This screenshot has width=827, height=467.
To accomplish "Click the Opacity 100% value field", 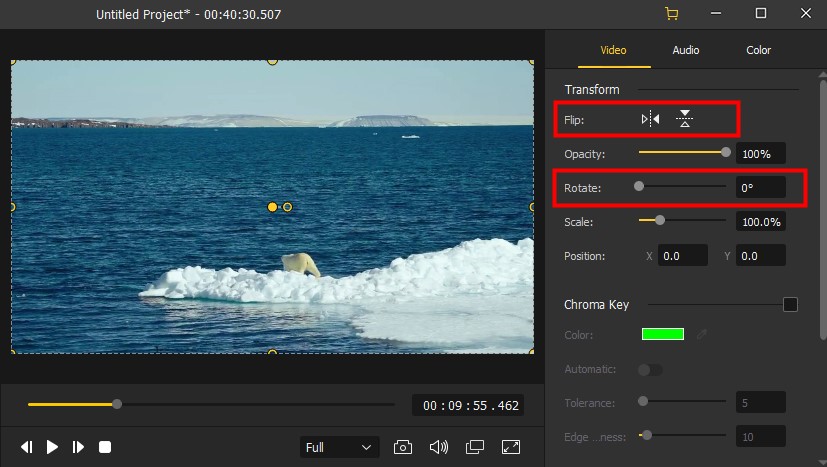I will [761, 154].
